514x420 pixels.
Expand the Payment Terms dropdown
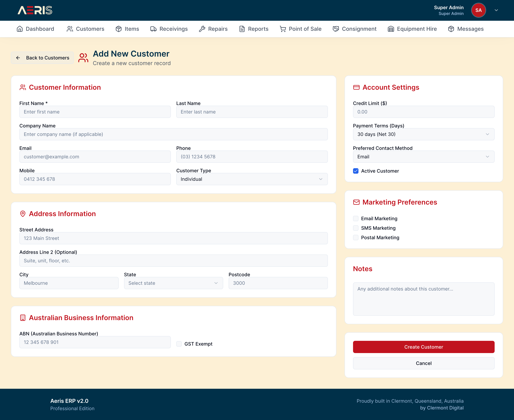tap(424, 134)
